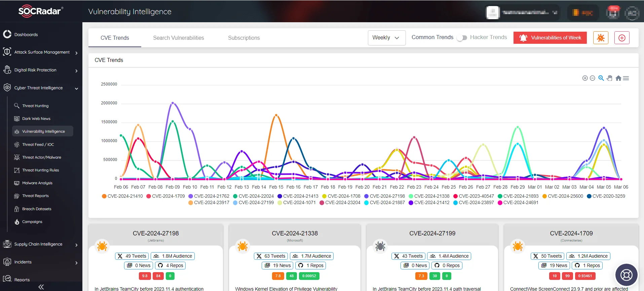Click the orange bug icon on CVE-2024-1709 card
Viewport: 644px width, 291px height.
(518, 246)
